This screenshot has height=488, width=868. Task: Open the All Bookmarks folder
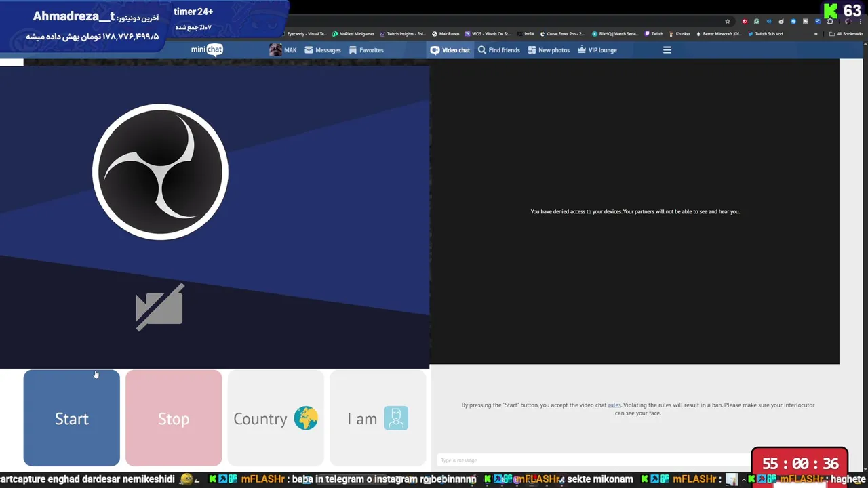click(x=846, y=34)
